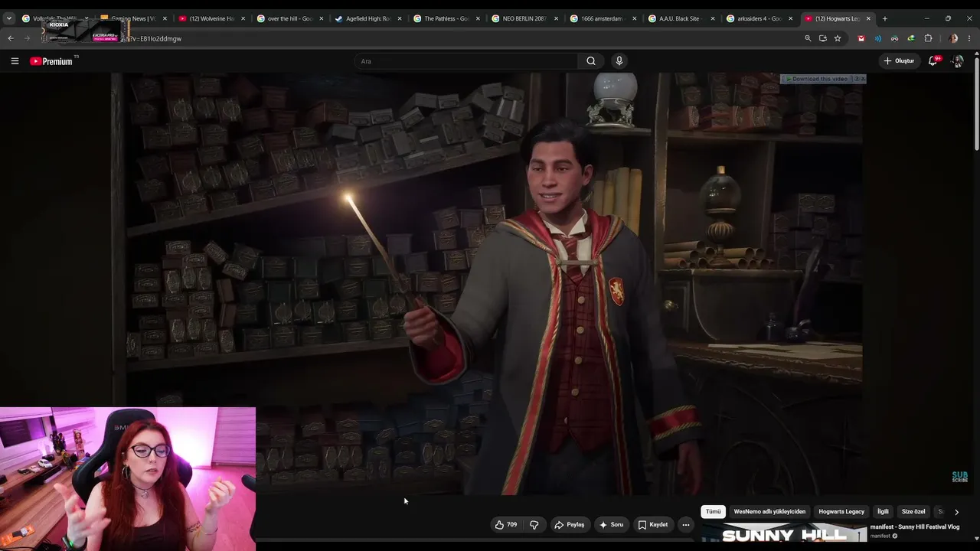Open the Oluştur create menu

pyautogui.click(x=899, y=61)
